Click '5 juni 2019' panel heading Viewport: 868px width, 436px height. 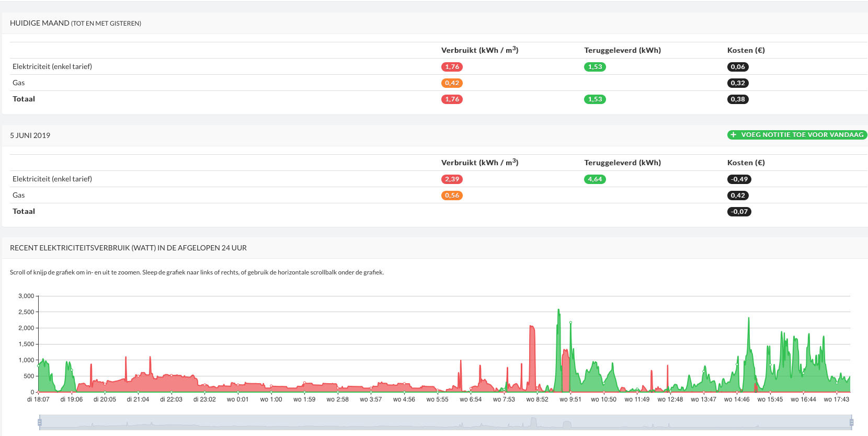click(x=30, y=135)
